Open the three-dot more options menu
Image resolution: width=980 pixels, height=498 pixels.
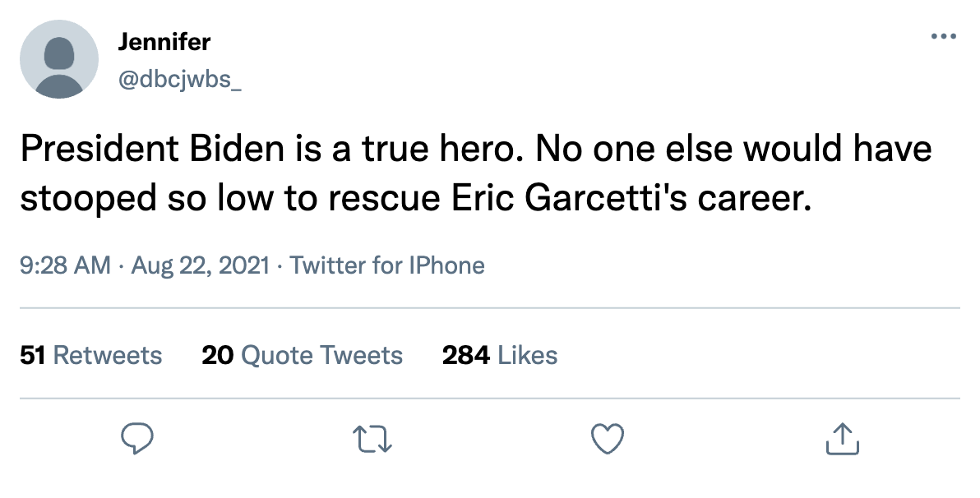(x=945, y=37)
